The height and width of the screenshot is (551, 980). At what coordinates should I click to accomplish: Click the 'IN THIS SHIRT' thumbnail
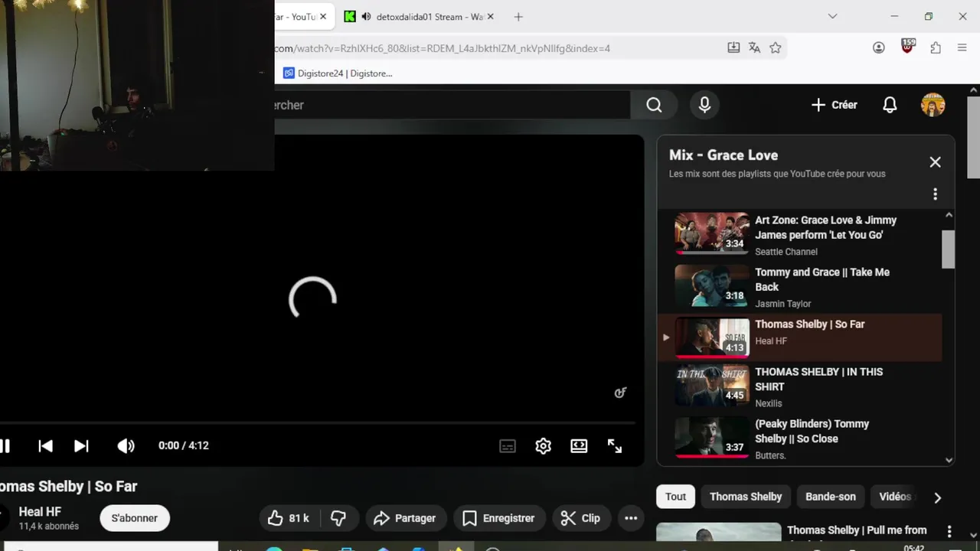712,386
